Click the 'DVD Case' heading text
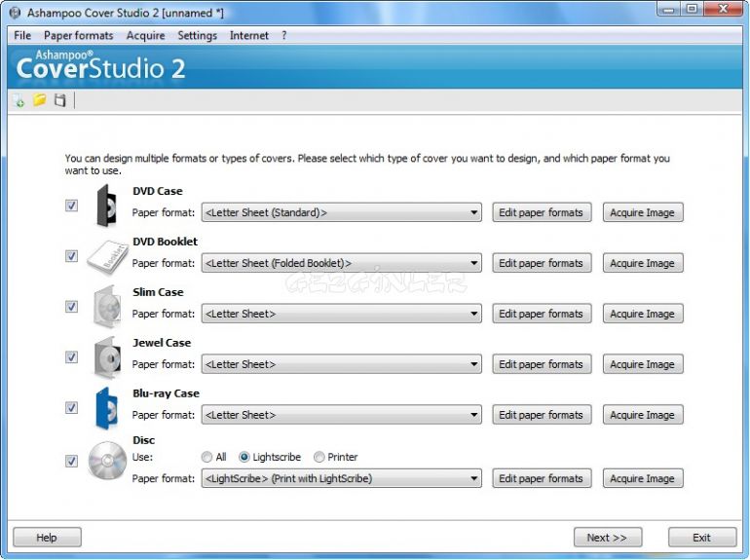This screenshot has height=560, width=750. point(158,191)
